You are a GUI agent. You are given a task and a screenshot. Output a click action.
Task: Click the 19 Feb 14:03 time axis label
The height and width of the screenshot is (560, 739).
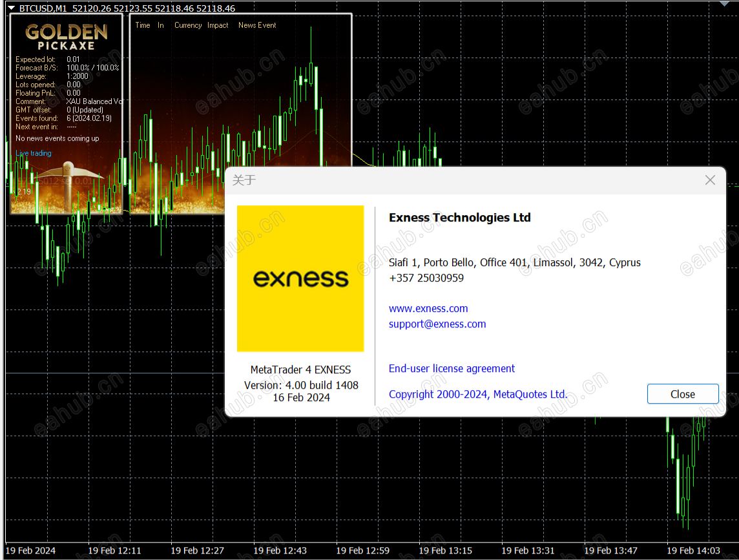(693, 550)
